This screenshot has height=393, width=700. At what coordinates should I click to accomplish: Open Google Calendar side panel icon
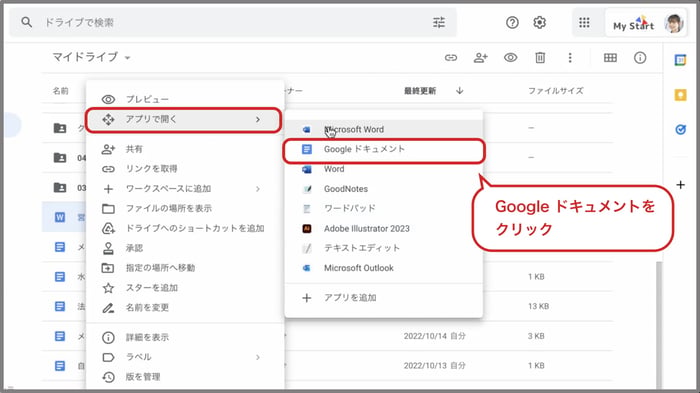tap(680, 60)
